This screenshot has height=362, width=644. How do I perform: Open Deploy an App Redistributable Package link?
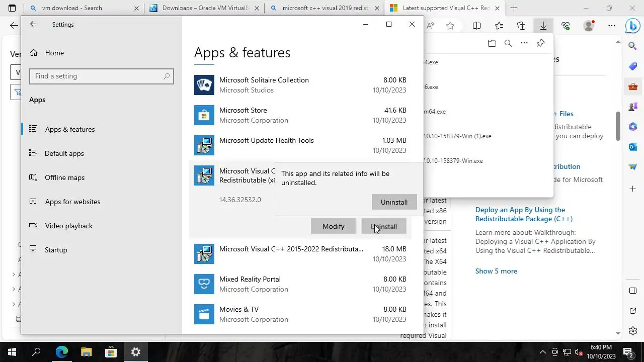click(x=524, y=214)
